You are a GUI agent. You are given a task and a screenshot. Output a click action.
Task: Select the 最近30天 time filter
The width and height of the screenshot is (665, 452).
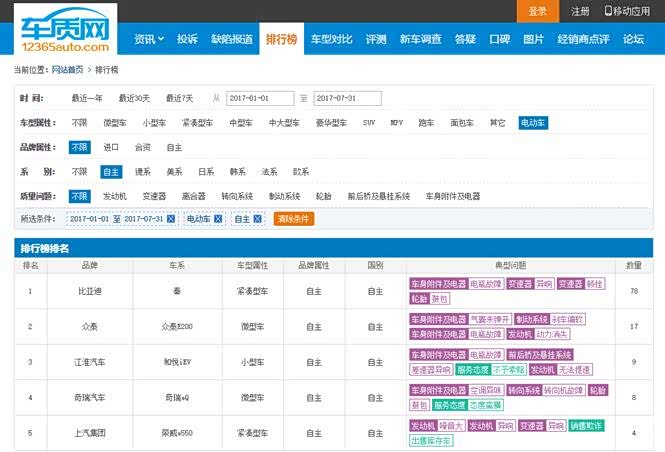point(134,98)
